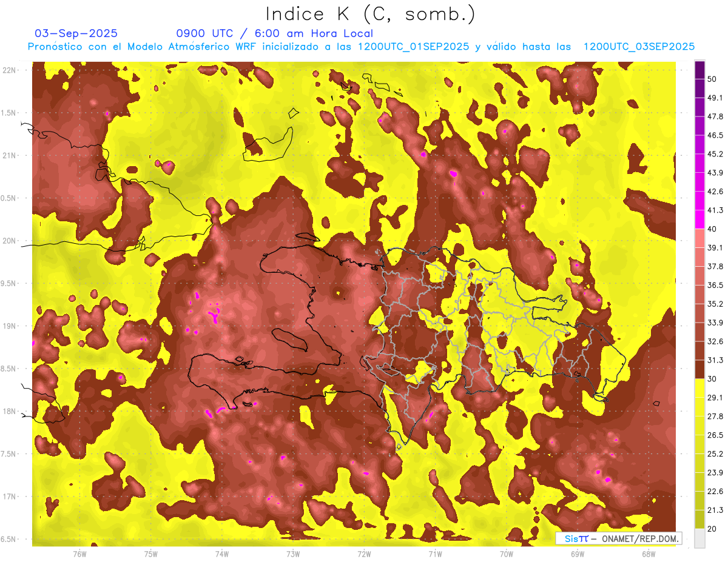Click the "39.1" color scale value

tap(715, 247)
